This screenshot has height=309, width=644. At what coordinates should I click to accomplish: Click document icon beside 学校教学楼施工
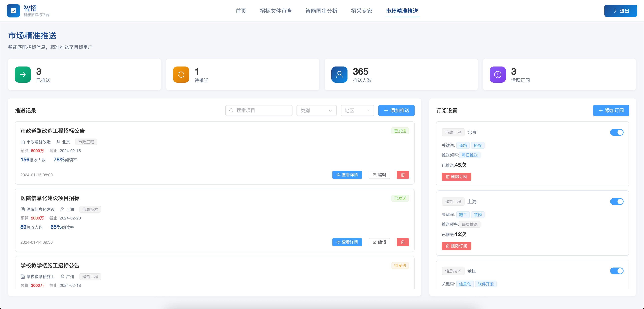coord(23,277)
